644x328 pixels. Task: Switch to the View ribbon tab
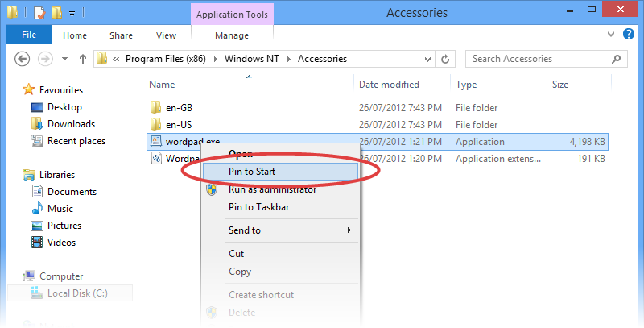pyautogui.click(x=166, y=35)
